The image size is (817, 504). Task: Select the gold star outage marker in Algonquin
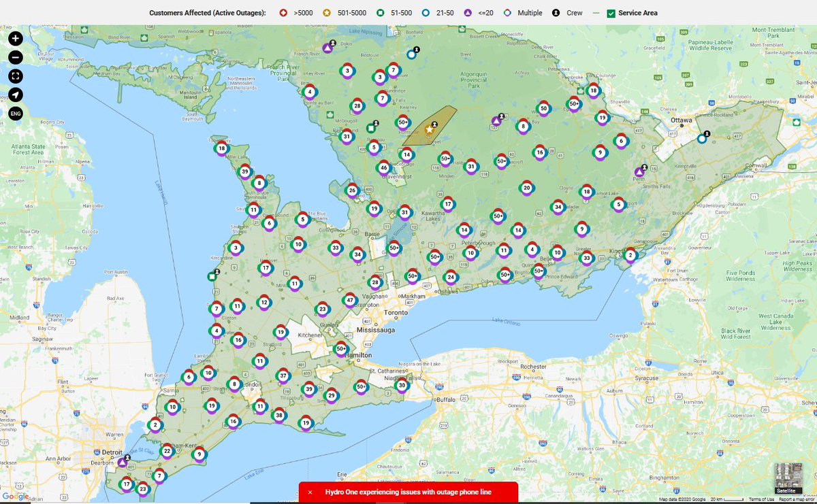[429, 129]
